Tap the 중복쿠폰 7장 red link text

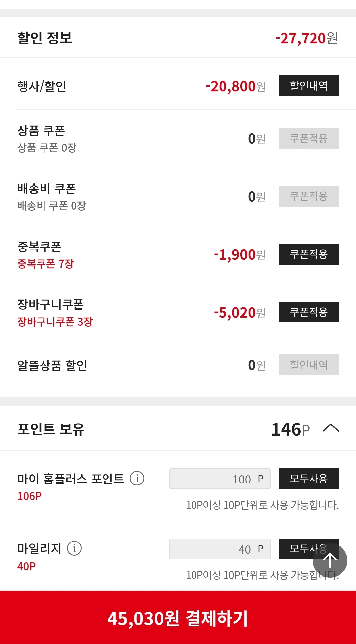(45, 264)
